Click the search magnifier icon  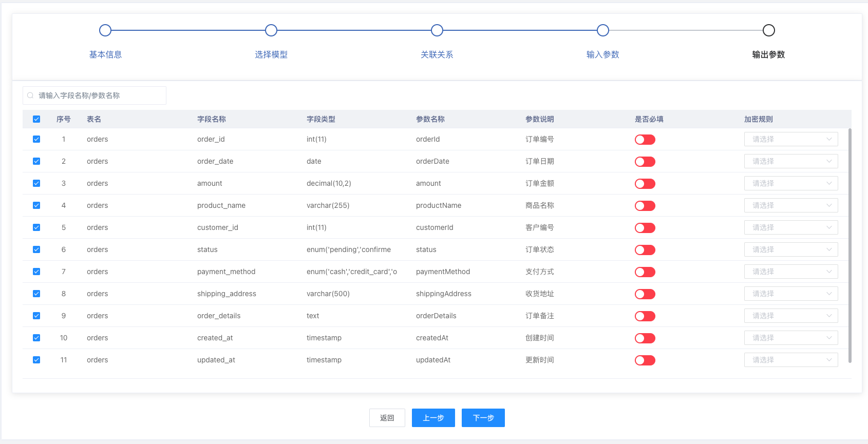pos(30,95)
